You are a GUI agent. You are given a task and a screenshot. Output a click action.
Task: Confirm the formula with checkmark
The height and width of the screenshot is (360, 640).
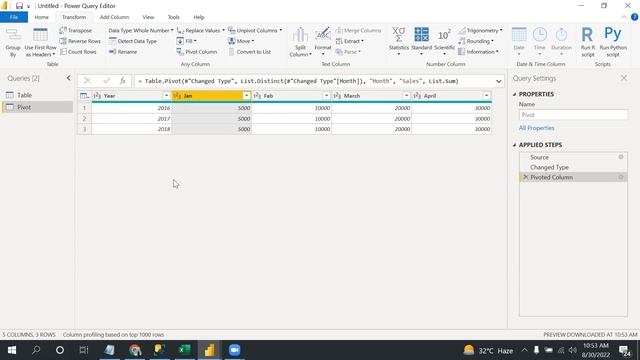click(106, 81)
